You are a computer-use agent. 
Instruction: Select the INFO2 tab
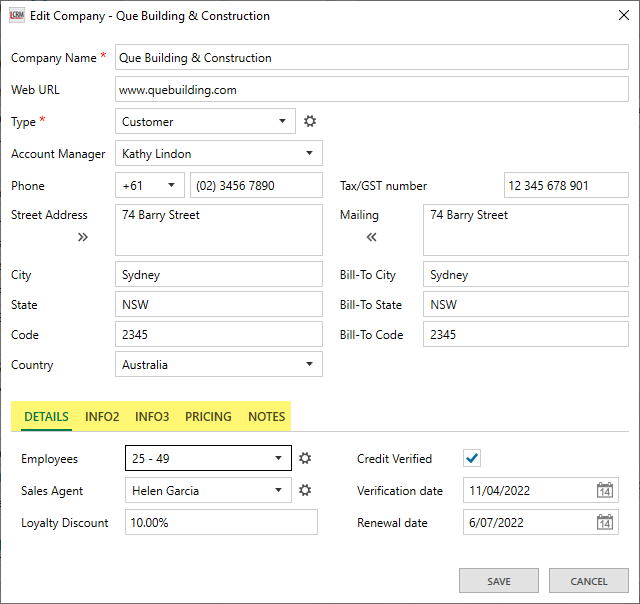click(x=102, y=417)
